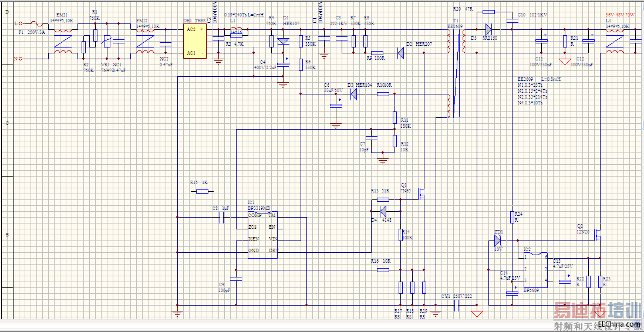The height and width of the screenshot is (332, 644).
Task: Select the C11 100V330uF electrolytic capacitor
Action: tap(542, 40)
